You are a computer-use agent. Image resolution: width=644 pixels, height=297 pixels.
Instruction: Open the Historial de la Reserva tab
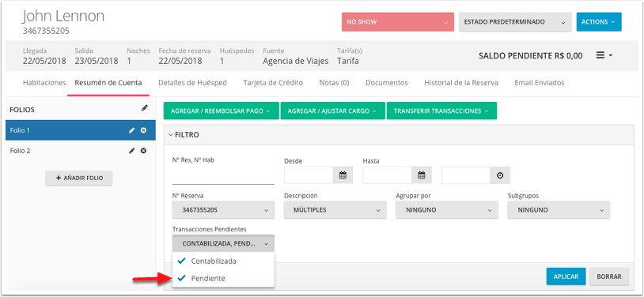(x=460, y=83)
